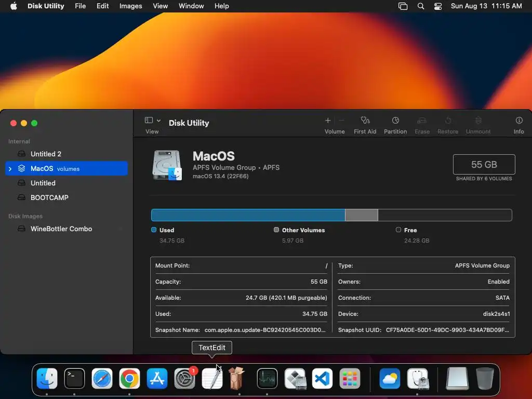This screenshot has height=399, width=532.
Task: Click the blue Used storage bar segment
Action: (248, 215)
